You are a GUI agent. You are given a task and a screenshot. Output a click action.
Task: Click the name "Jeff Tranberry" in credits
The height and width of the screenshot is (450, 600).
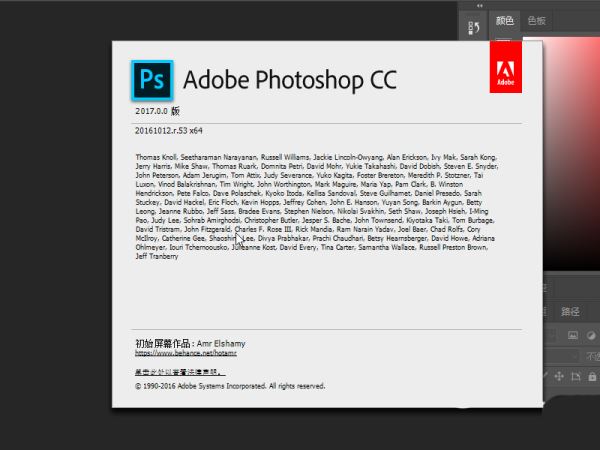click(157, 256)
